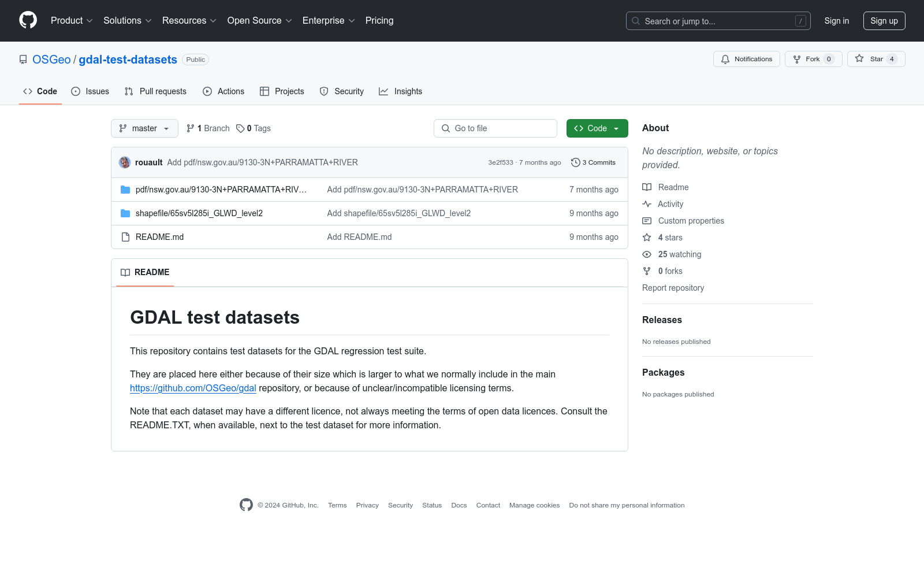This screenshot has height=578, width=924.
Task: Click the folder icon for shapefile row
Action: point(125,213)
